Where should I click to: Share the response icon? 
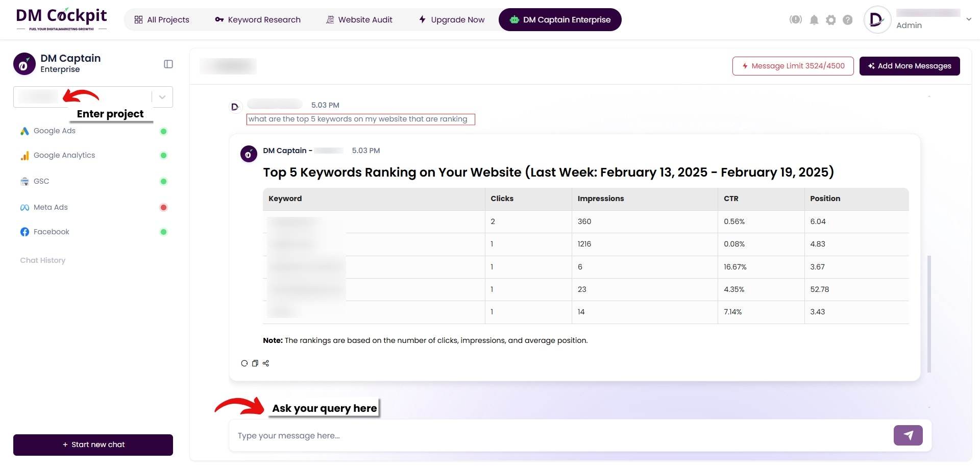click(266, 363)
